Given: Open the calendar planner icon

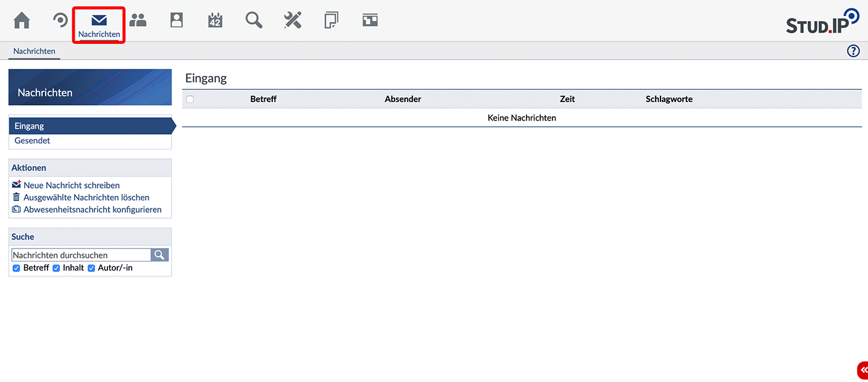Looking at the screenshot, I should point(215,20).
